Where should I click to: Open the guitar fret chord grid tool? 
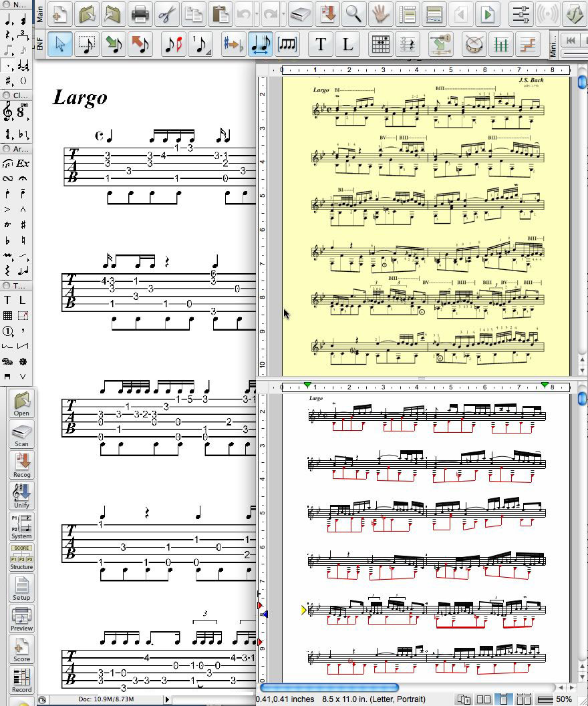(381, 44)
